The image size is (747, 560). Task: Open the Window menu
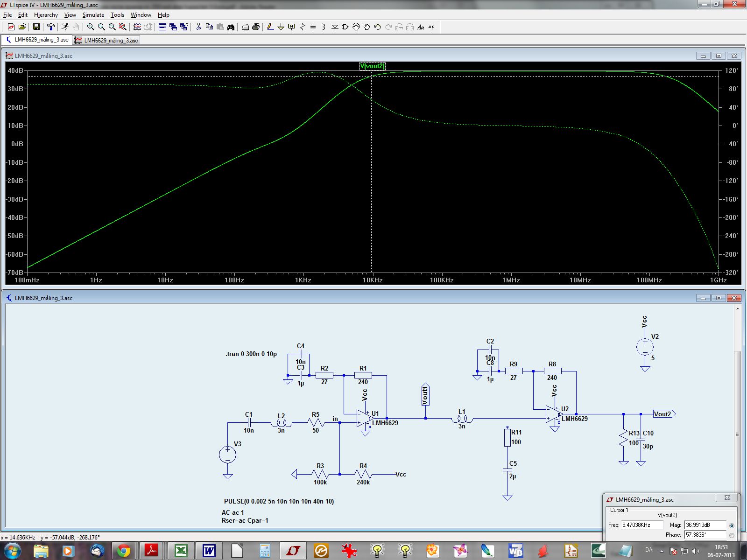141,15
